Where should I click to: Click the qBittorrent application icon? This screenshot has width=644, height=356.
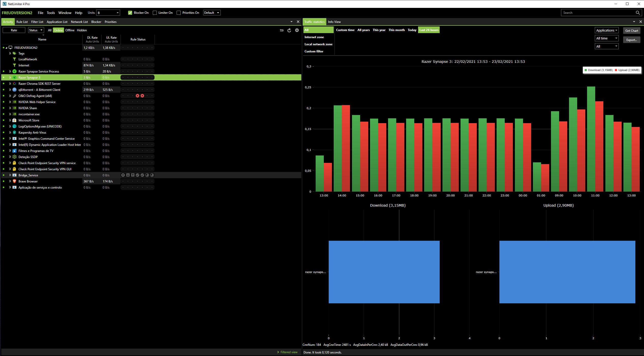(14, 90)
